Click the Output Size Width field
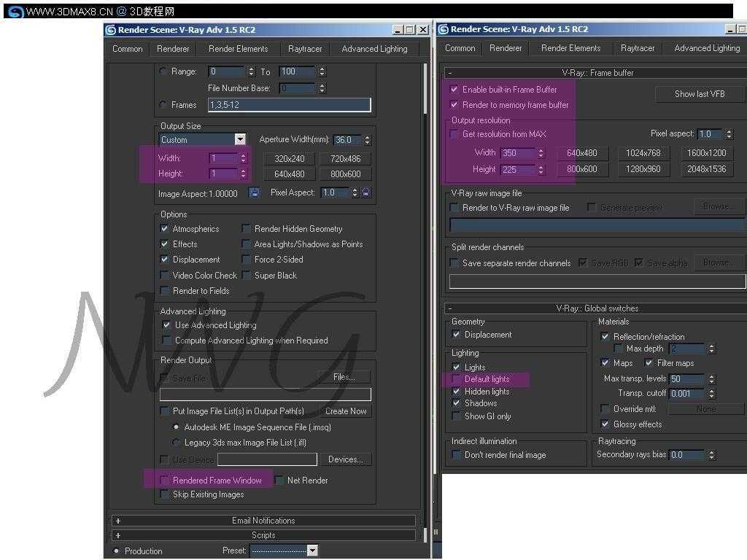 click(223, 158)
